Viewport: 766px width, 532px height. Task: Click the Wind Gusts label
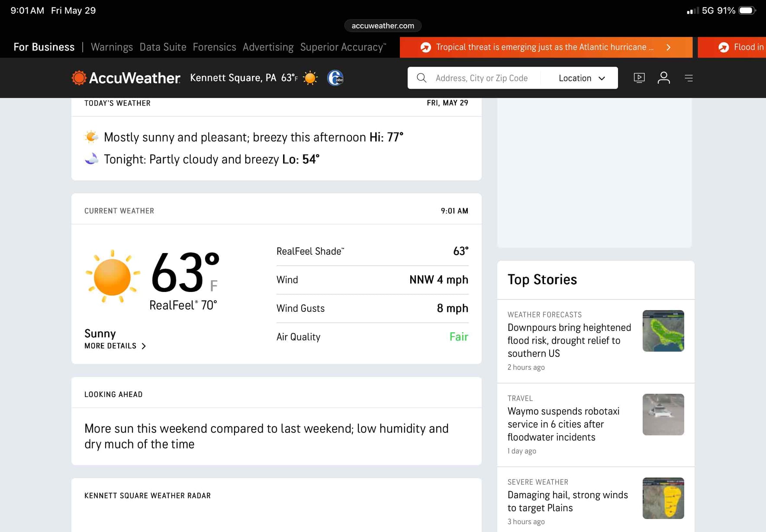tap(300, 308)
